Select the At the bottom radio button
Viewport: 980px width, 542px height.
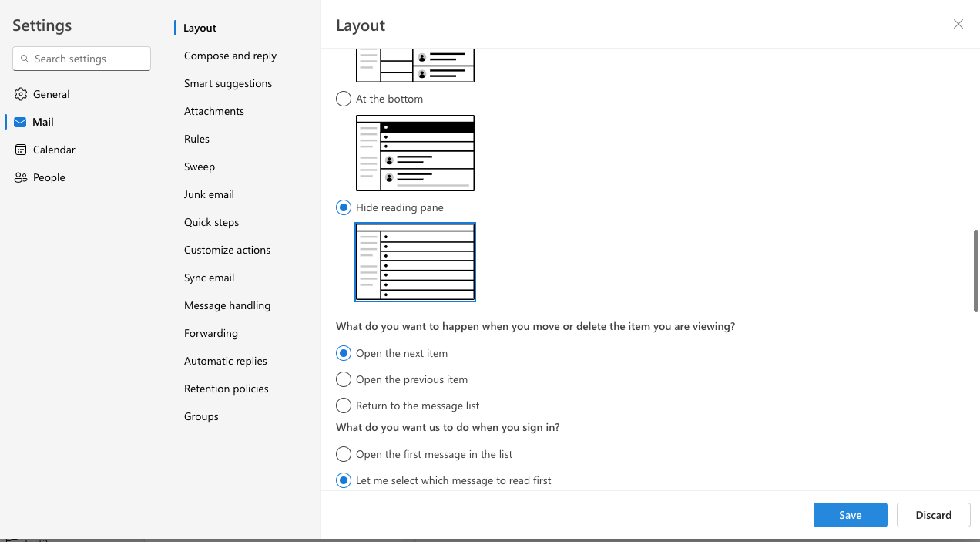[x=344, y=99]
